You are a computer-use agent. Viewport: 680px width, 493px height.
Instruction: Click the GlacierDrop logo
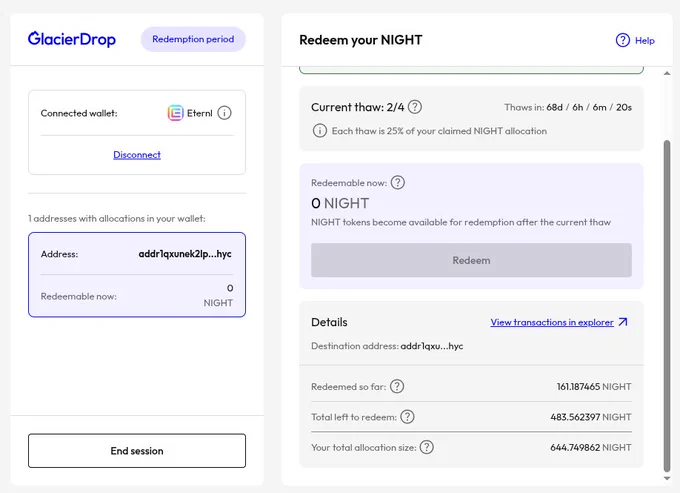[x=72, y=39]
